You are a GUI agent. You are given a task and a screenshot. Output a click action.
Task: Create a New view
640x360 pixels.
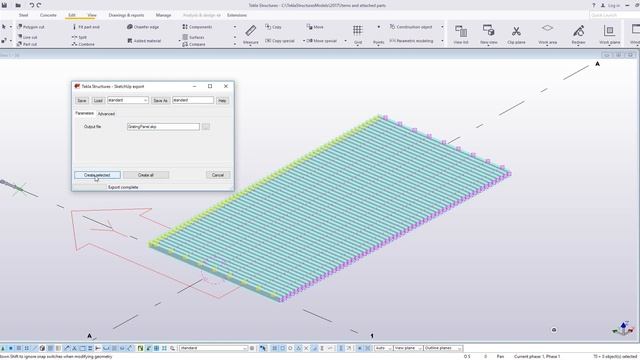pos(489,34)
